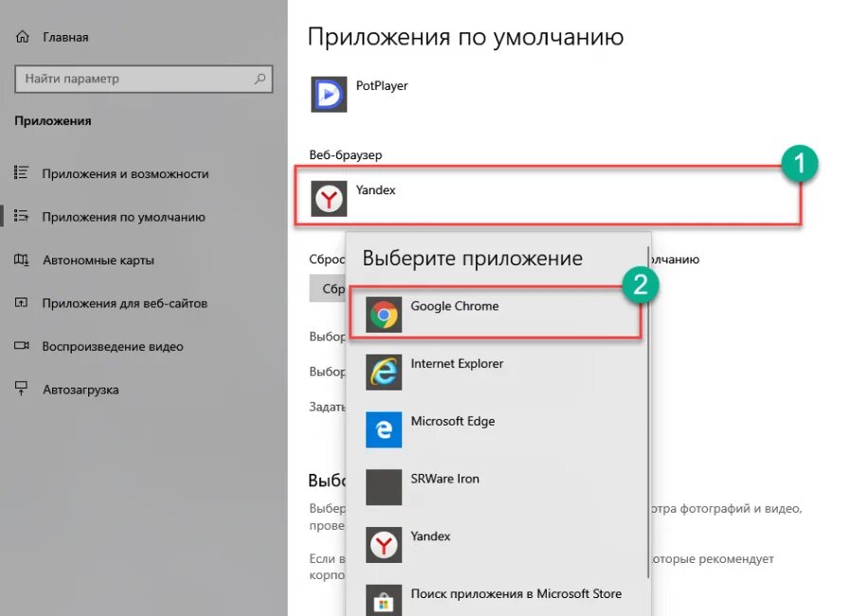Choose SRWare Iron from the app list
This screenshot has height=616, width=866.
(x=497, y=486)
